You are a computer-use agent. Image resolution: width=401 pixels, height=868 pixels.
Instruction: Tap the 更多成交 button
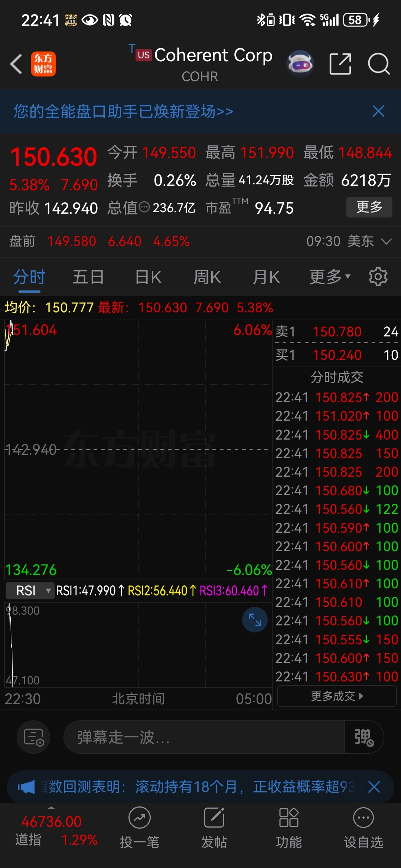point(337,696)
